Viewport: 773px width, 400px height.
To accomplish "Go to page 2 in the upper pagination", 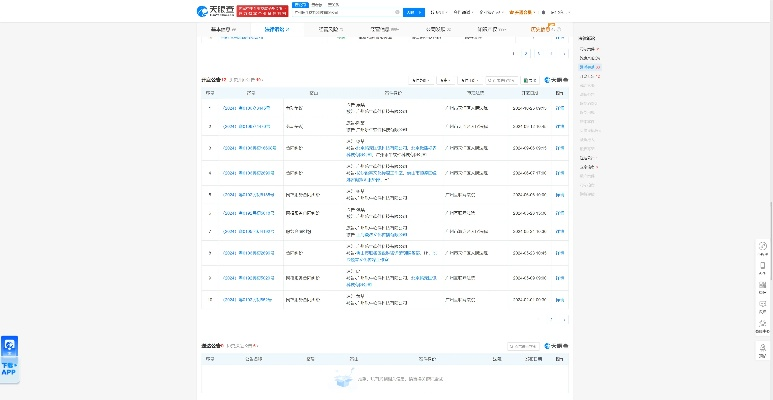I will (527, 53).
